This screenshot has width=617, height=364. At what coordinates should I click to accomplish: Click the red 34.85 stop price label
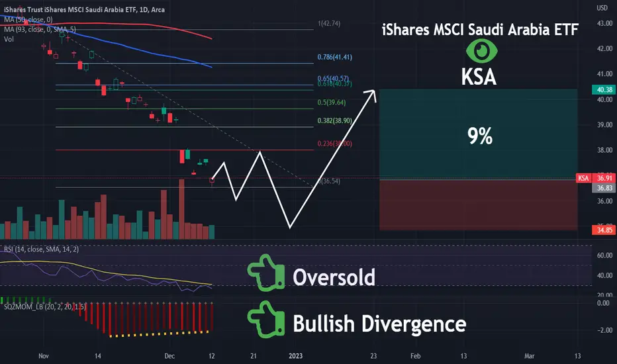(x=604, y=230)
